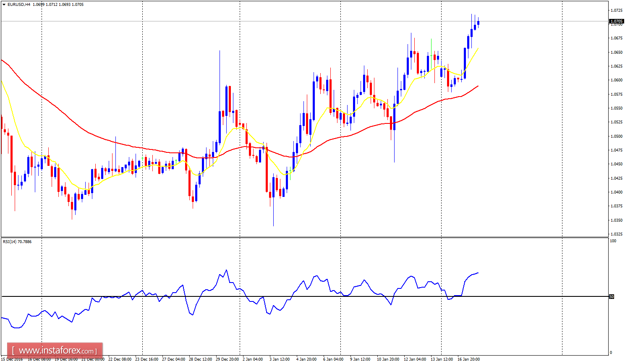Screen dimensions: 625x364
Task: Click the RSI 100 scale label
Action: coord(613,241)
